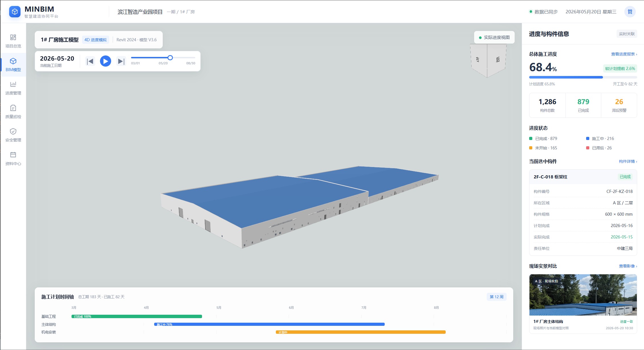
Task: Click the 879 已完成 stat card
Action: coord(583,105)
